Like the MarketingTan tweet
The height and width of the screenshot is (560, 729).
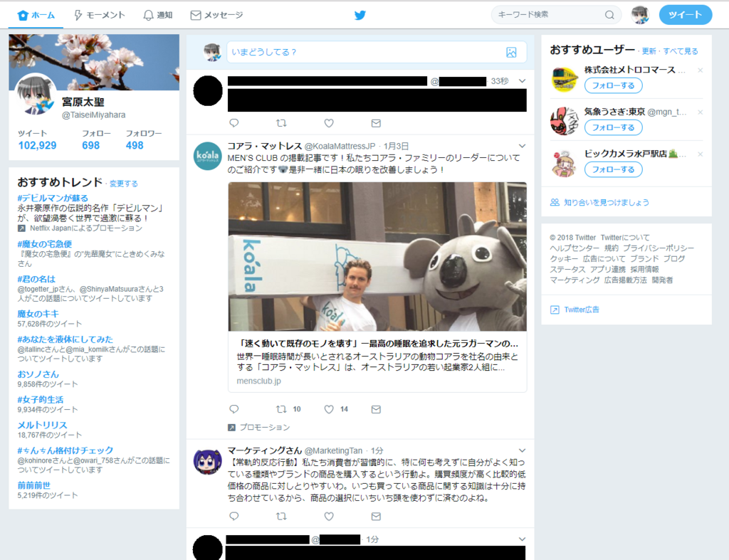[329, 517]
